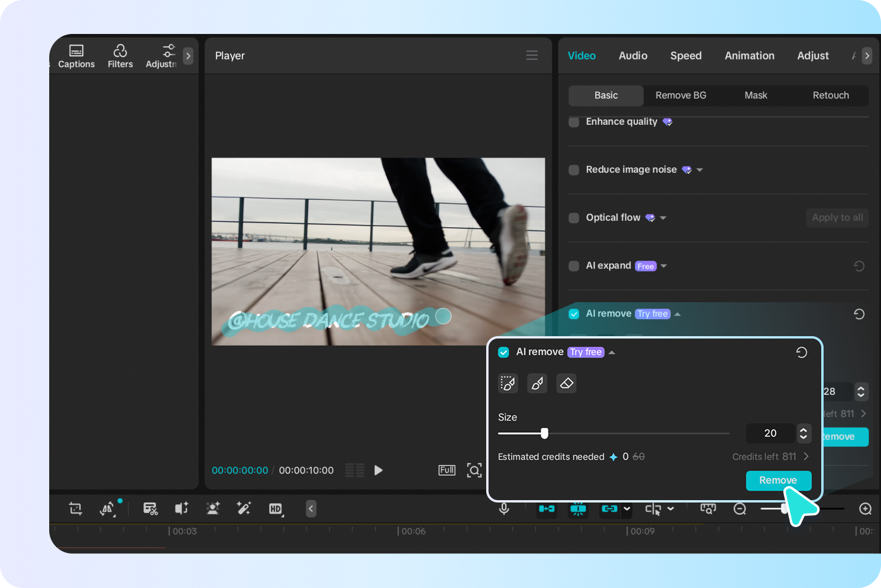Click the Remove button in popup
The width and height of the screenshot is (881, 588).
(778, 480)
